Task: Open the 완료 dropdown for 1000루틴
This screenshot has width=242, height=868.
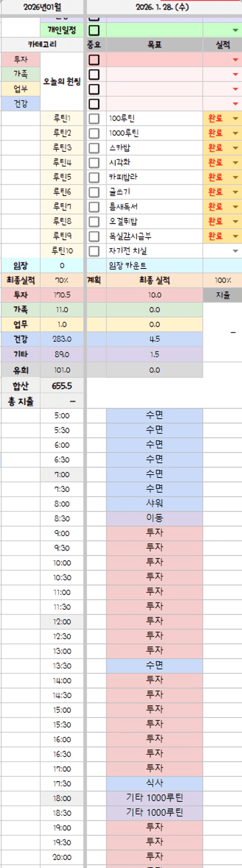Action: point(236,134)
